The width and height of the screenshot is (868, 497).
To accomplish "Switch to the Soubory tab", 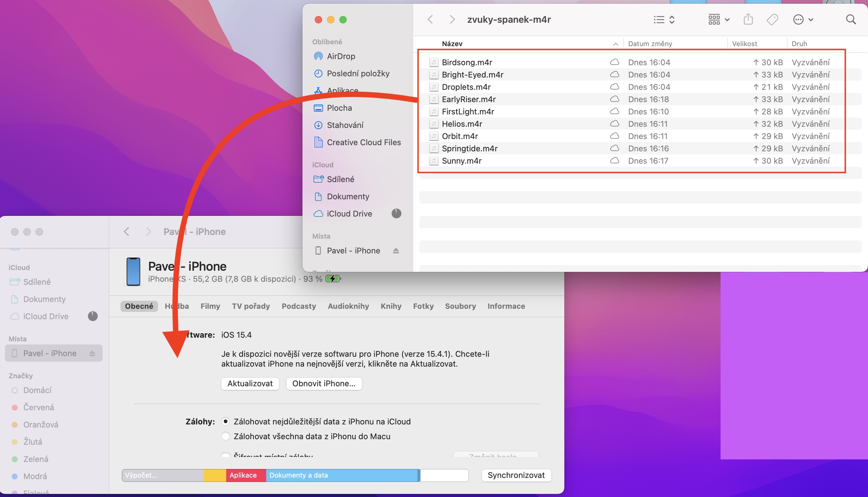I will point(460,306).
